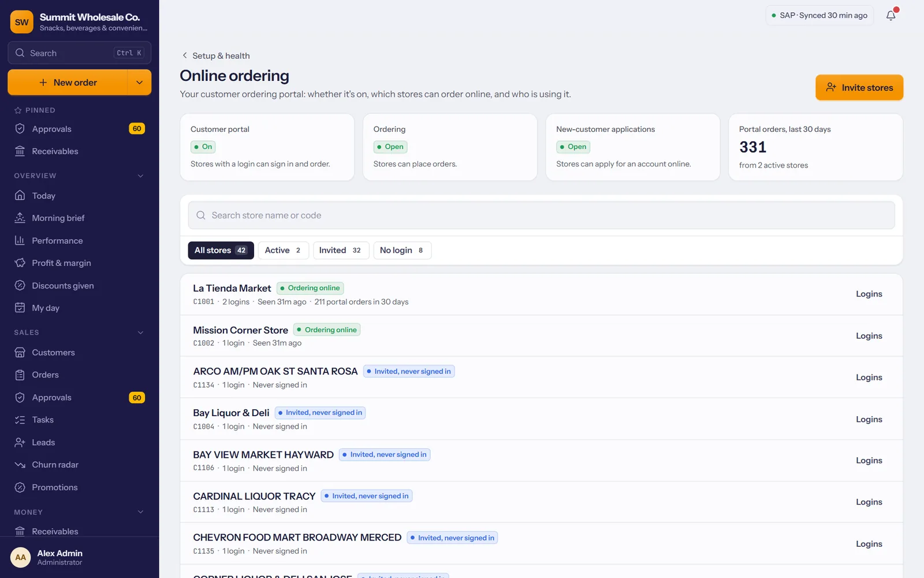This screenshot has width=924, height=578.
Task: Open My day calendar icon
Action: (x=20, y=308)
